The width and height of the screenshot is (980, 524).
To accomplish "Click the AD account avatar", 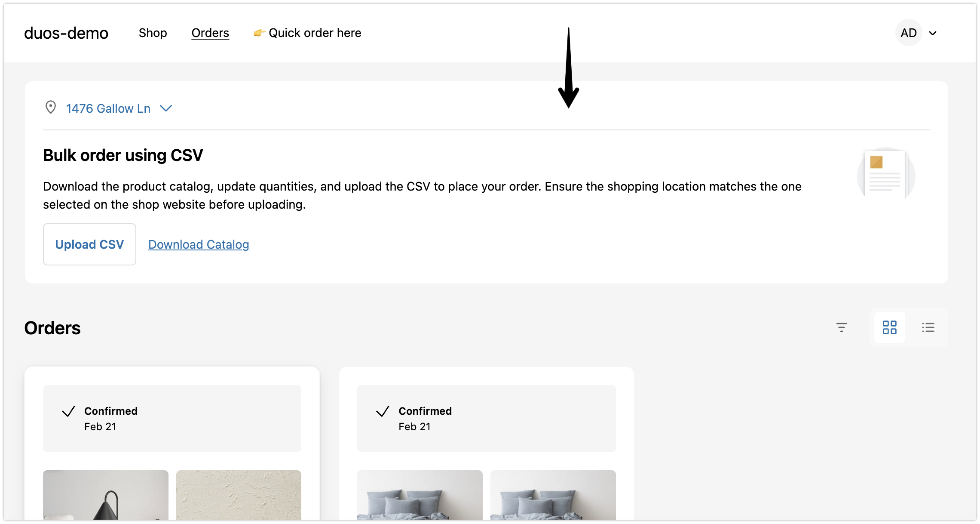I will 908,33.
